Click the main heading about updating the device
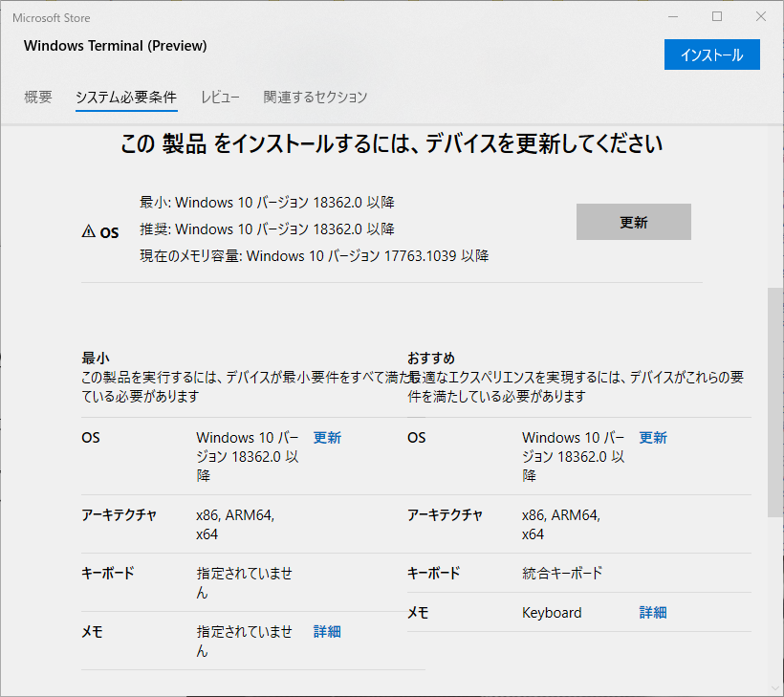784x697 pixels. (391, 144)
